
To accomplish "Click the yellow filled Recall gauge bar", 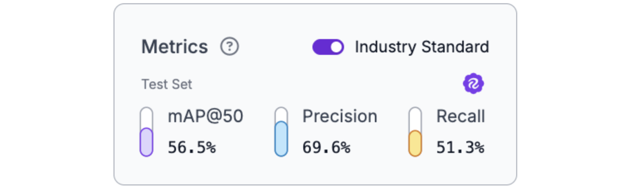I will point(415,143).
